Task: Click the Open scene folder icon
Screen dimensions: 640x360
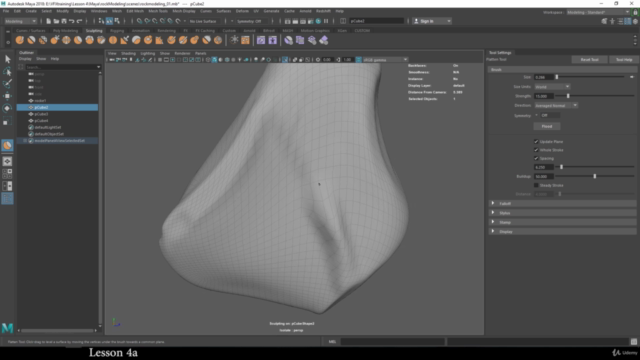Action: click(x=56, y=21)
